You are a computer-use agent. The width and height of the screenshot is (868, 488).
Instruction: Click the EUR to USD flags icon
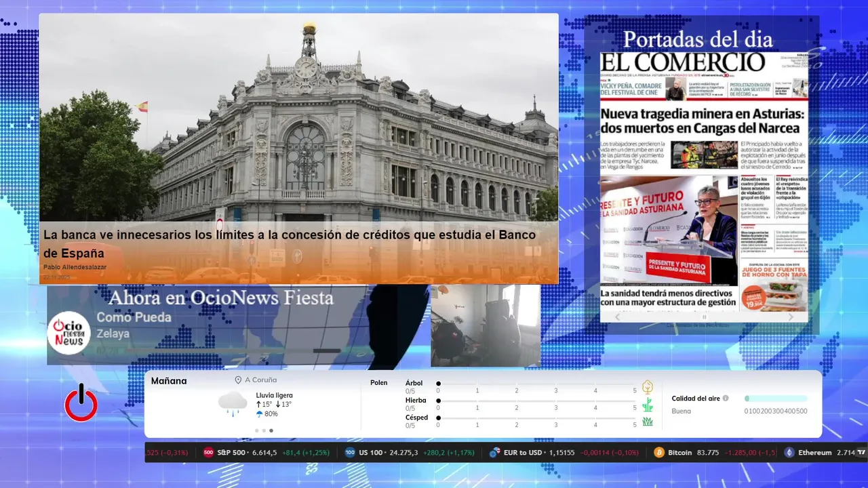tap(494, 453)
